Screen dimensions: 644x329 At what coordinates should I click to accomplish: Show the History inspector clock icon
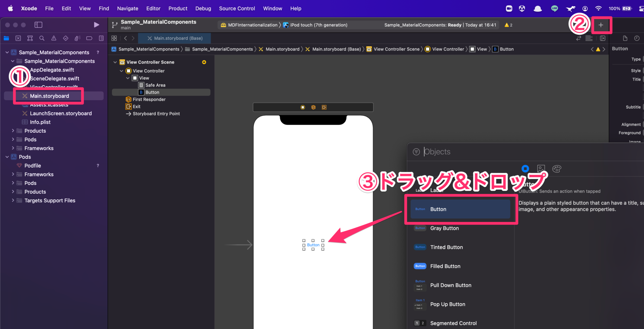(637, 38)
